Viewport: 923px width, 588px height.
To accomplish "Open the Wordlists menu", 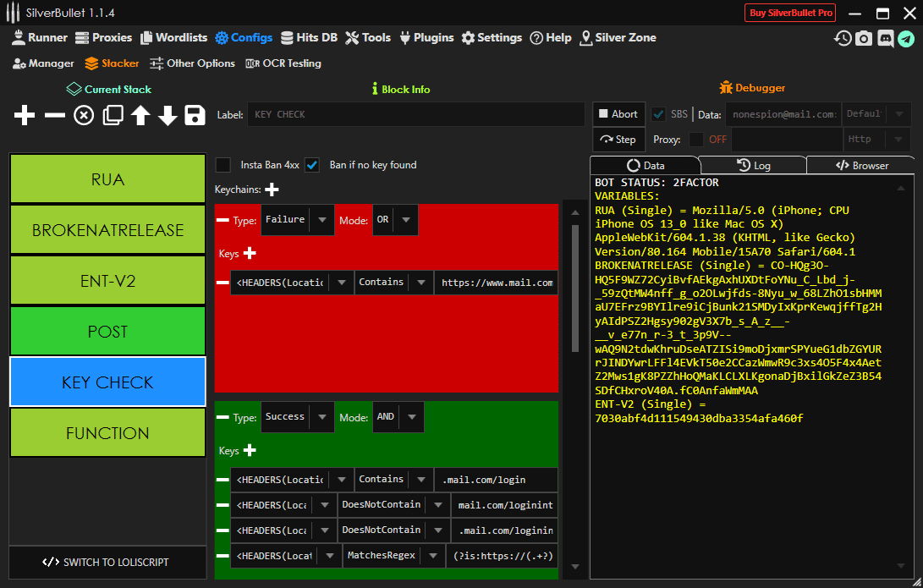I will point(173,37).
